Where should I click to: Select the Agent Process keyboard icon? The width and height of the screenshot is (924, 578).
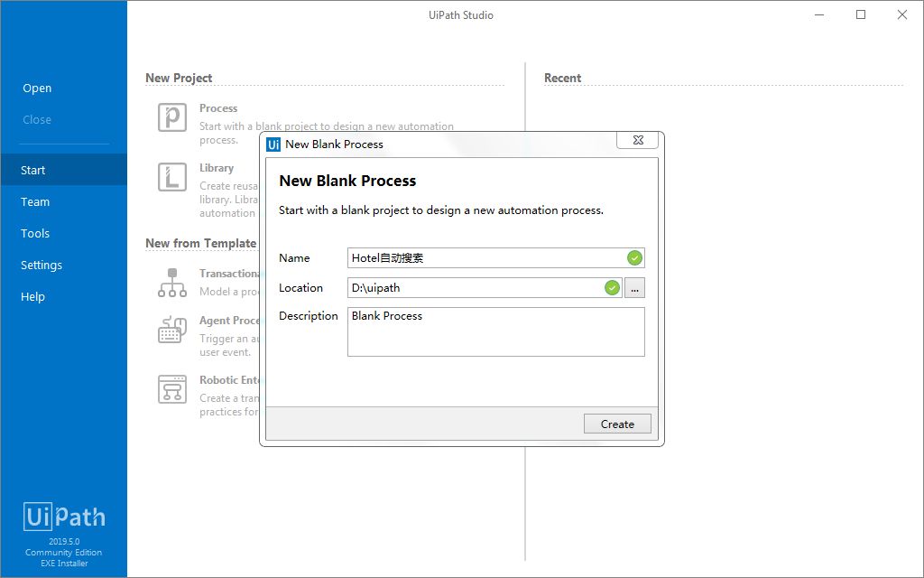pyautogui.click(x=172, y=330)
